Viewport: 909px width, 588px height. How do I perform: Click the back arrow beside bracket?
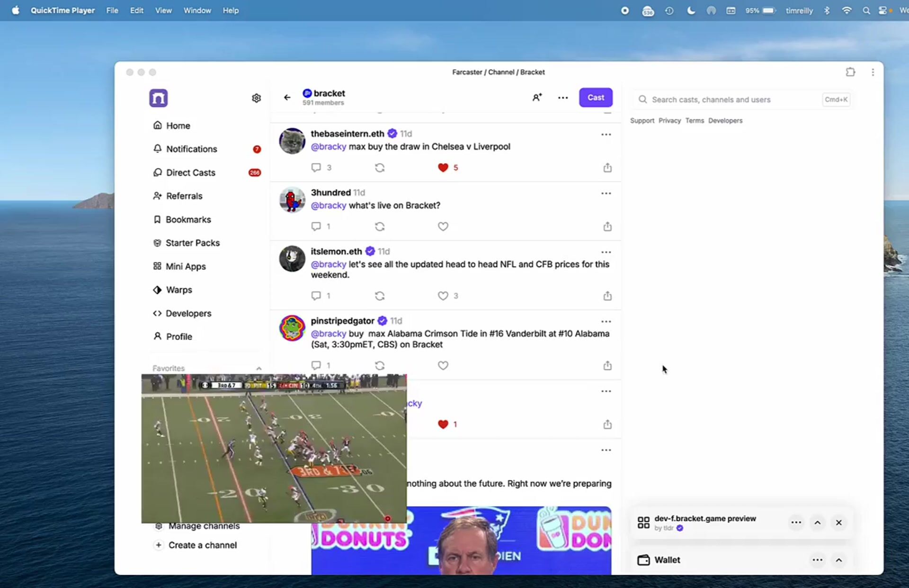click(x=287, y=98)
